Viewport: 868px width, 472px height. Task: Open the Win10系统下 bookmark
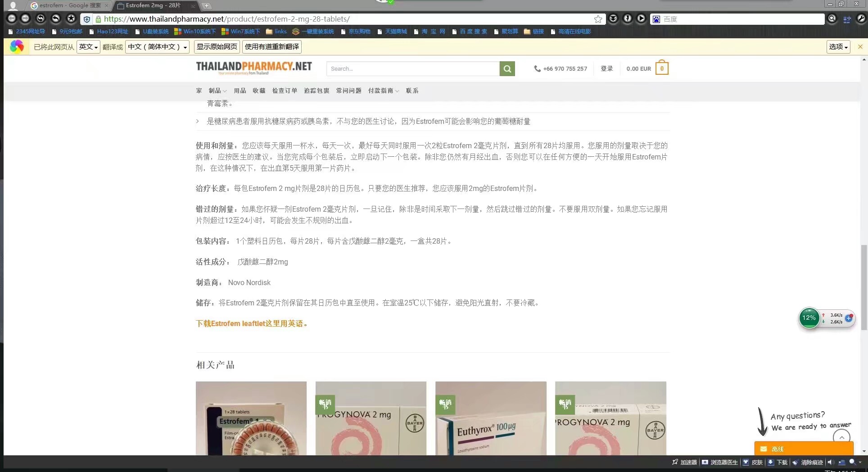coord(195,32)
